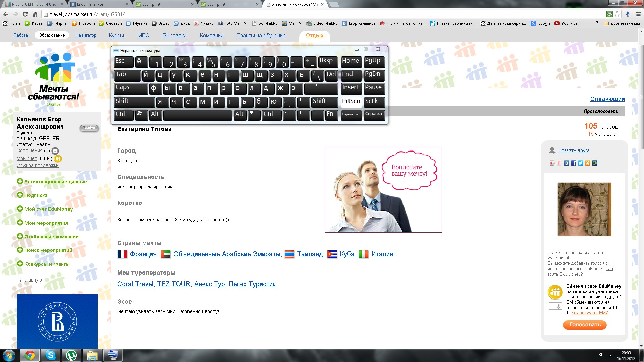Expand the Конкурсы и гранты section

point(47,264)
